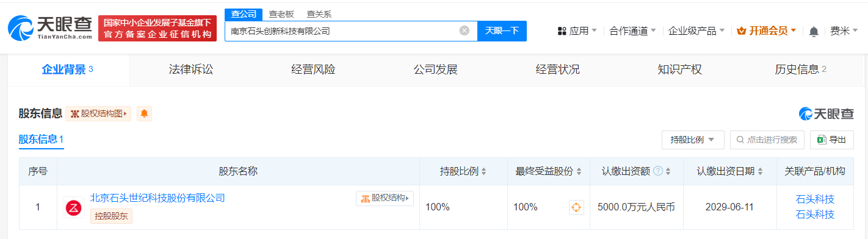Image resolution: width=868 pixels, height=239 pixels.
Task: Click the second 石头科技 related product link
Action: pyautogui.click(x=815, y=214)
